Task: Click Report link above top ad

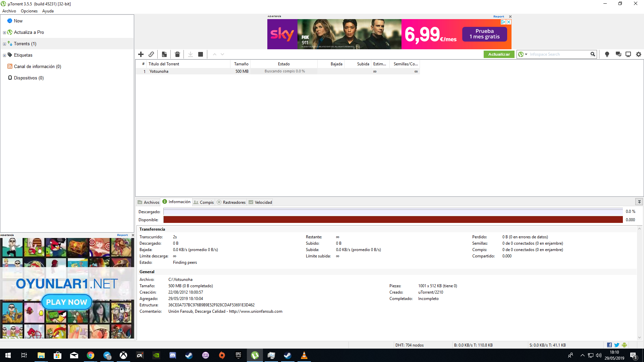Action: click(498, 16)
